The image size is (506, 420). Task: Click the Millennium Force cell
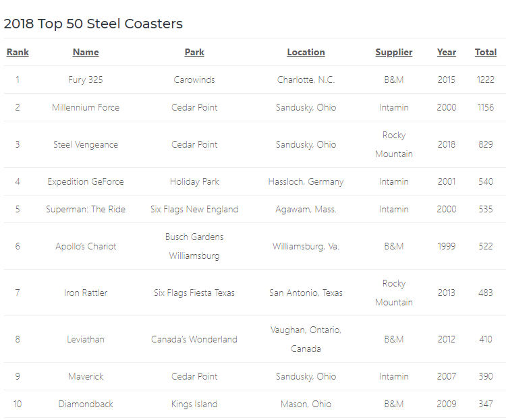click(86, 107)
